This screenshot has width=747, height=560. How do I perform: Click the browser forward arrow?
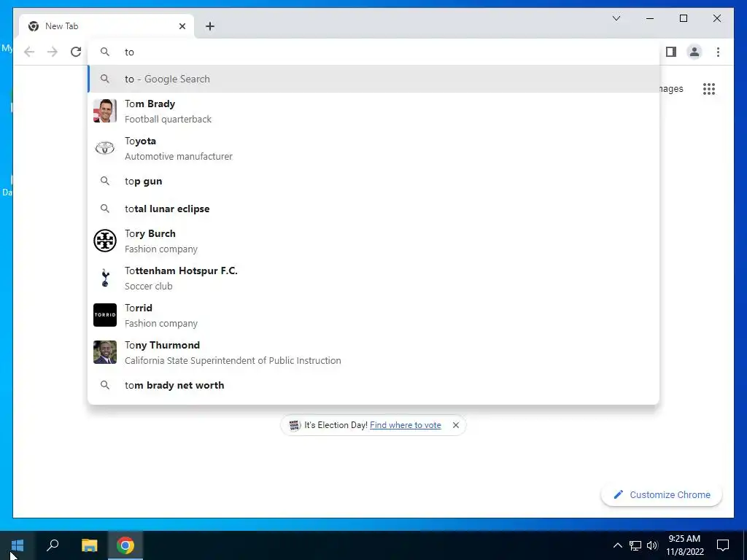point(53,52)
